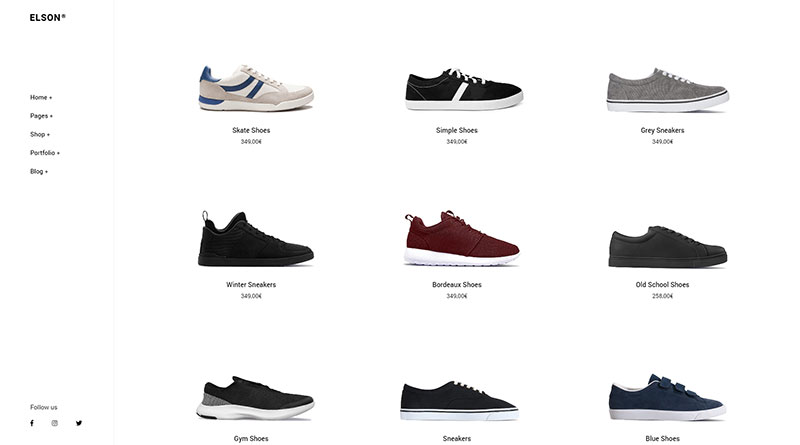800x445 pixels.
Task: View the Old School Shoes image
Action: coord(667,246)
